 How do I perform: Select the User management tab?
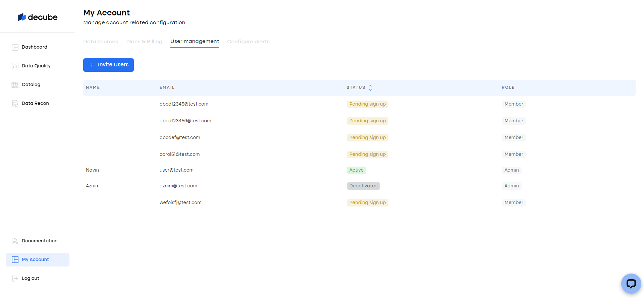[195, 41]
